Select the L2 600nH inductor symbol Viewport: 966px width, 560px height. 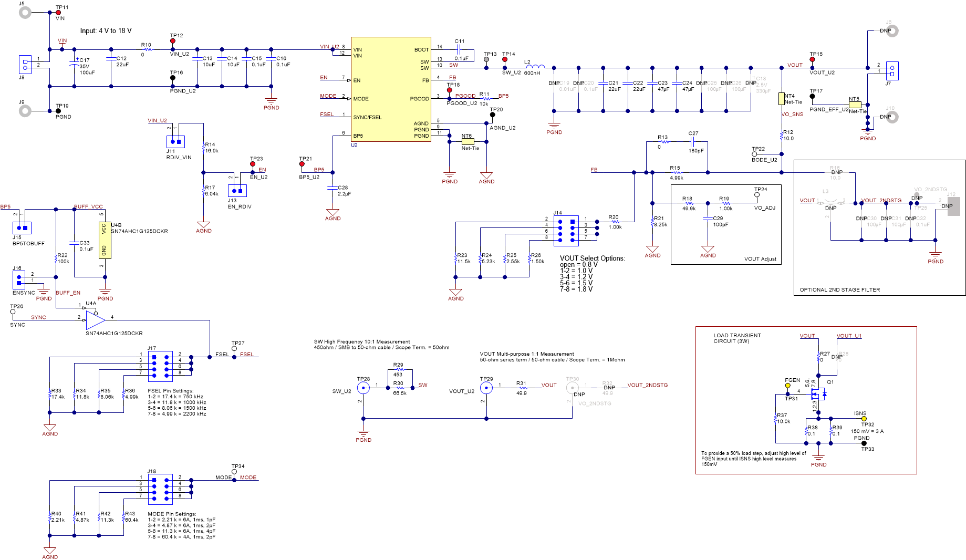tap(535, 67)
